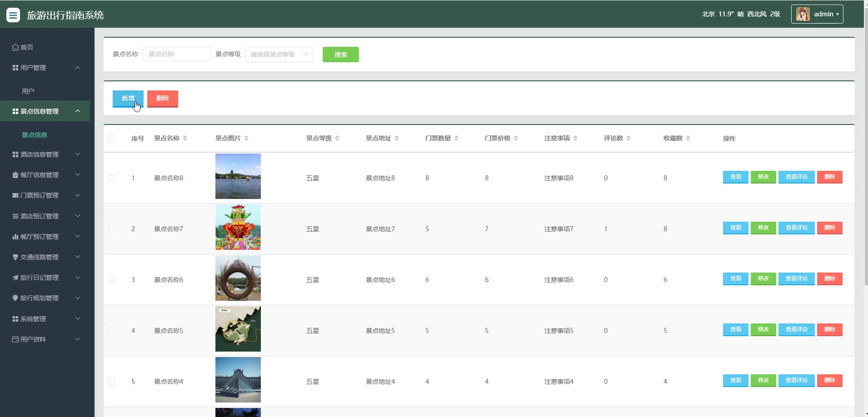868x417 pixels.
Task: Open the 景点信息 submenu item
Action: point(35,135)
